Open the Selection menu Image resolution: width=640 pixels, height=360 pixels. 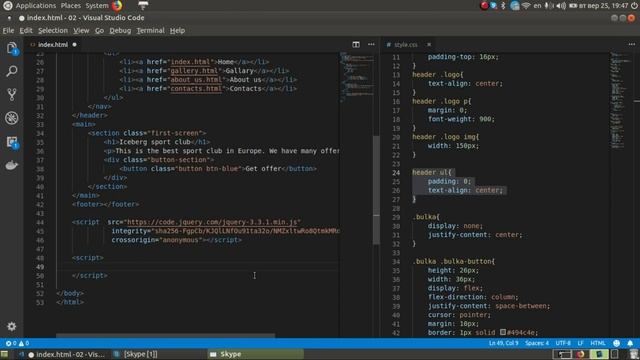(x=53, y=31)
